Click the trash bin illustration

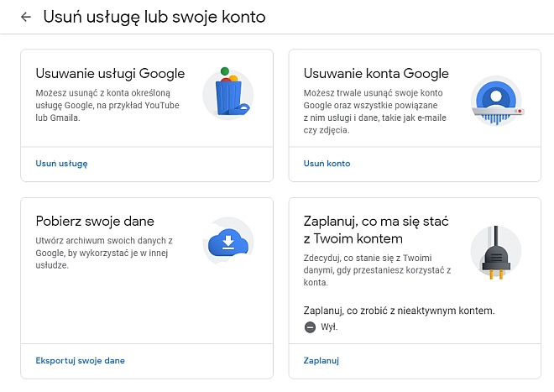coord(227,93)
